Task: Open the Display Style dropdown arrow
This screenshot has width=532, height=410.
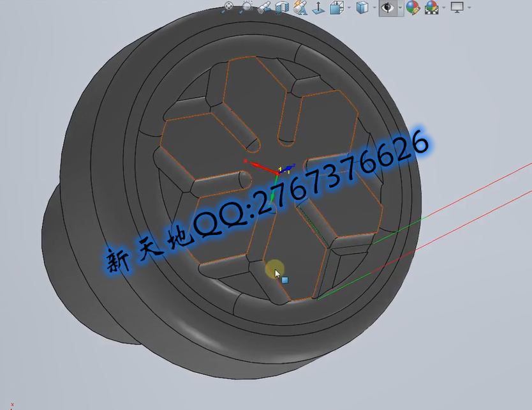Action: tap(374, 8)
